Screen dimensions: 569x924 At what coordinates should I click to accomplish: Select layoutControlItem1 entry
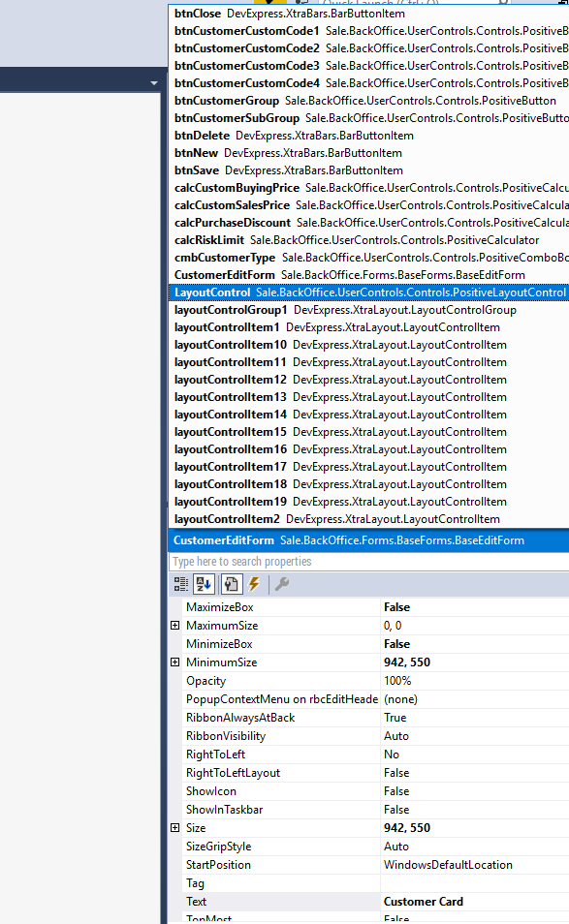[369, 327]
